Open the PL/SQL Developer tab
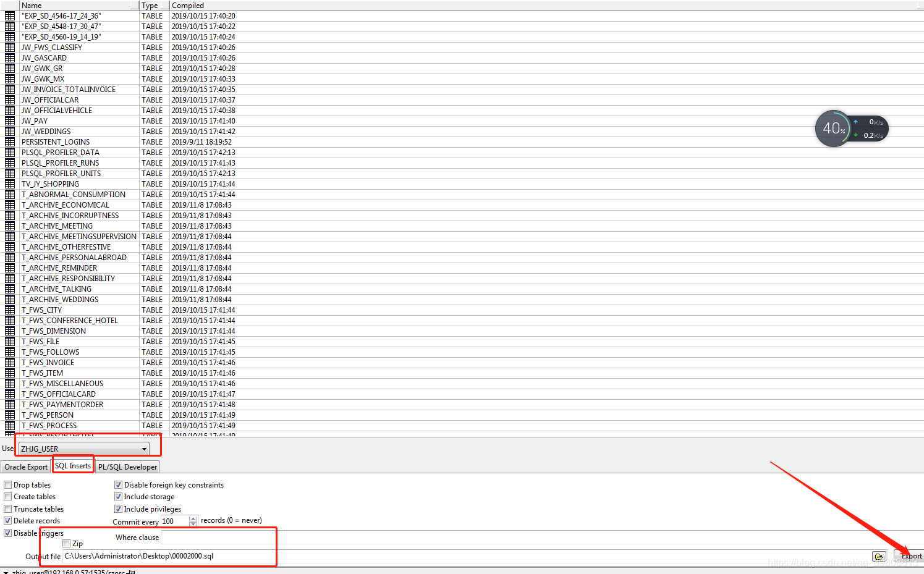This screenshot has width=924, height=574. [x=127, y=466]
